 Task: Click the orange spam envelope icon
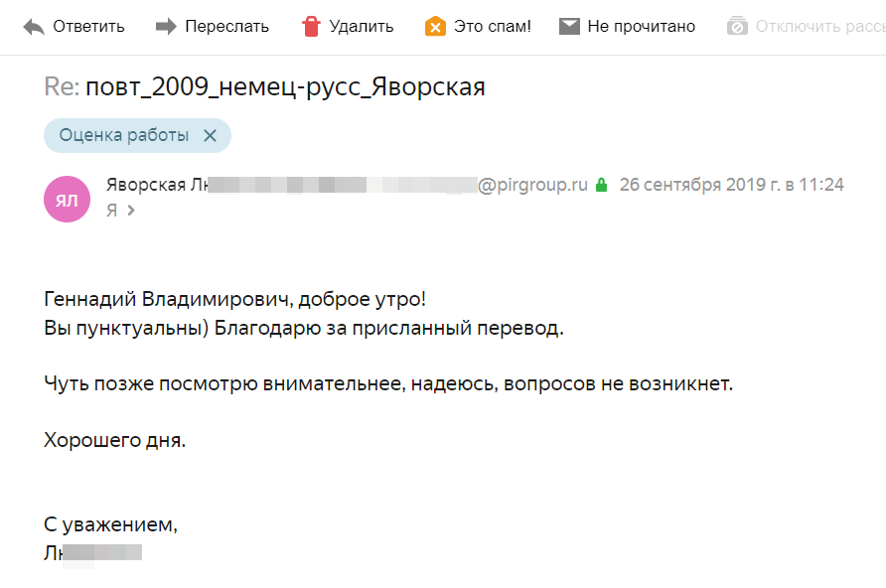(435, 27)
